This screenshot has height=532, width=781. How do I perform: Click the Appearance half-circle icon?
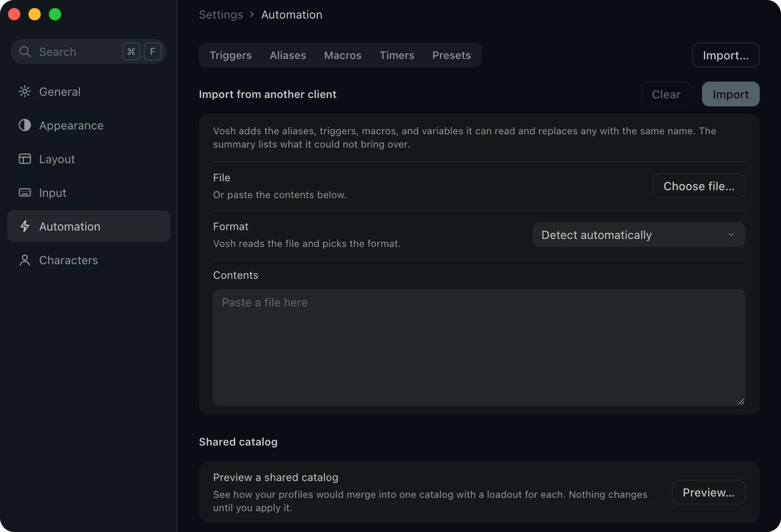click(x=25, y=125)
